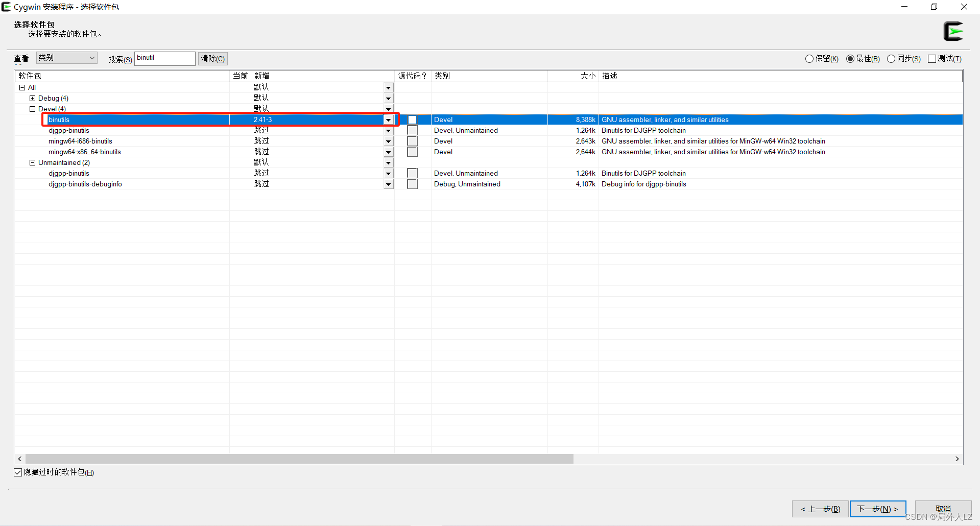Click the 2,644k size cell
The width and height of the screenshot is (980, 526).
click(586, 152)
